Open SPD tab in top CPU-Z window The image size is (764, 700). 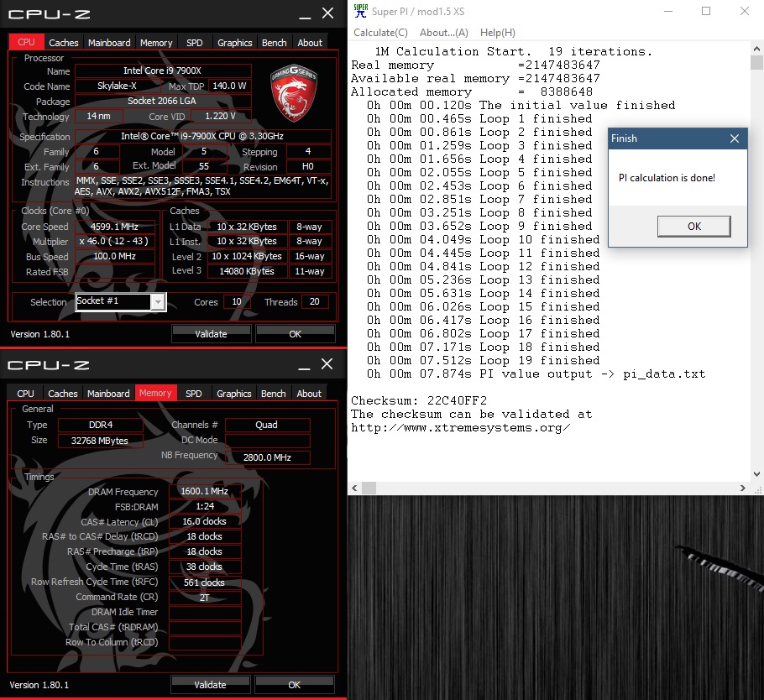195,42
